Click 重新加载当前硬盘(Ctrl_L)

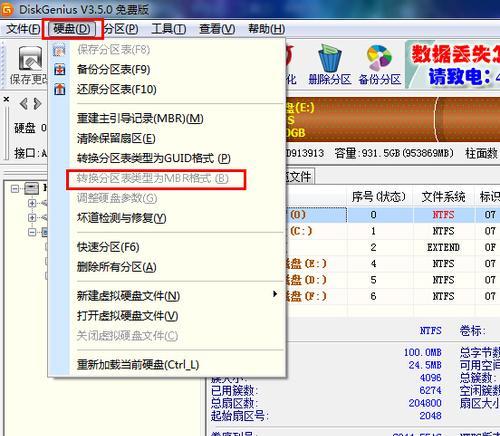click(138, 365)
